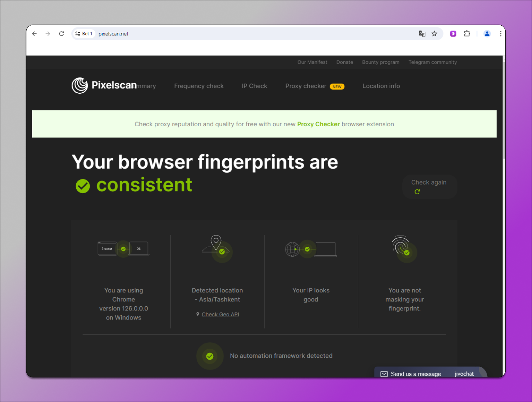Open Chrome's three-dot menu

click(500, 34)
